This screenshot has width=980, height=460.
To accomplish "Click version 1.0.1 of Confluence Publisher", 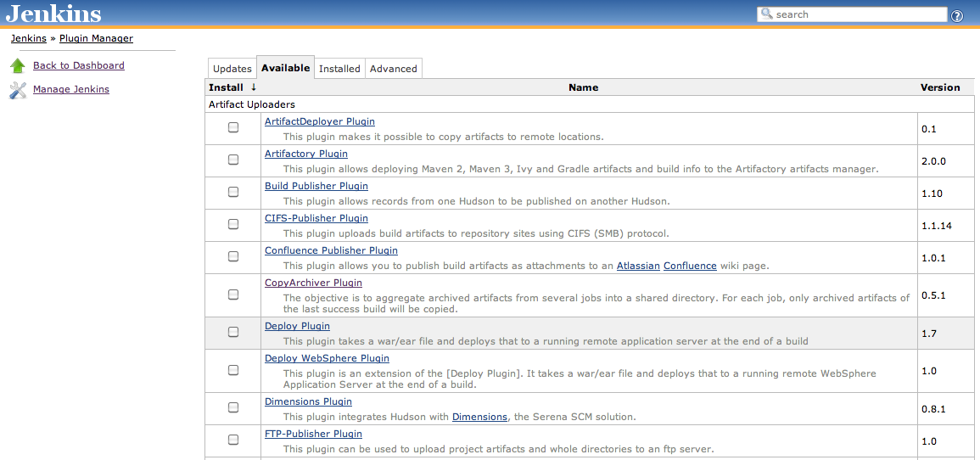I will pos(933,258).
